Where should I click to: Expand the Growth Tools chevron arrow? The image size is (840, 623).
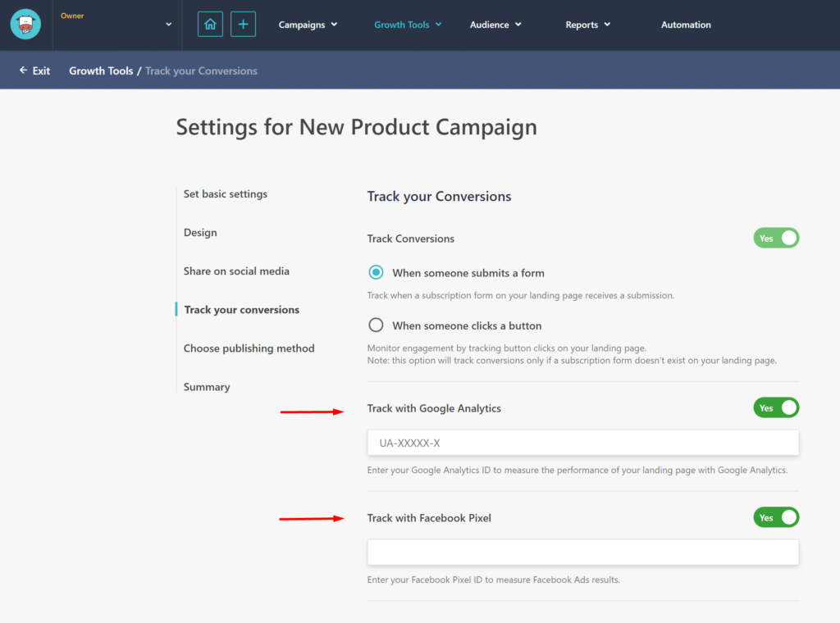[438, 25]
